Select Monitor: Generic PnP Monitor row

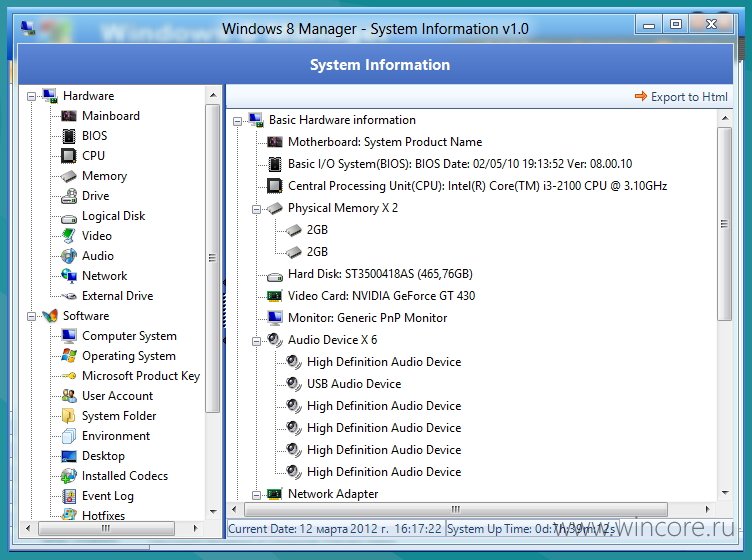click(x=367, y=318)
